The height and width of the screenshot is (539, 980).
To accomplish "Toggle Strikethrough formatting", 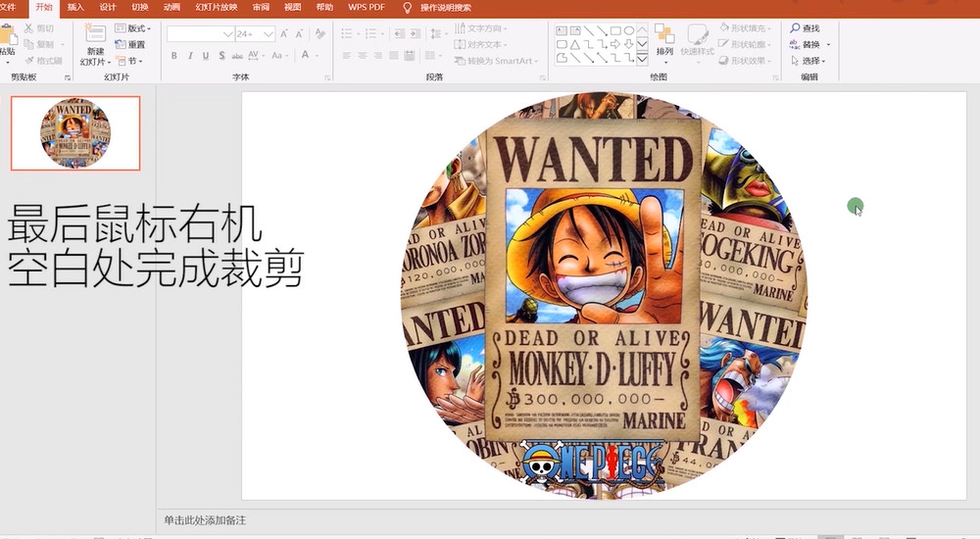I will coord(237,56).
